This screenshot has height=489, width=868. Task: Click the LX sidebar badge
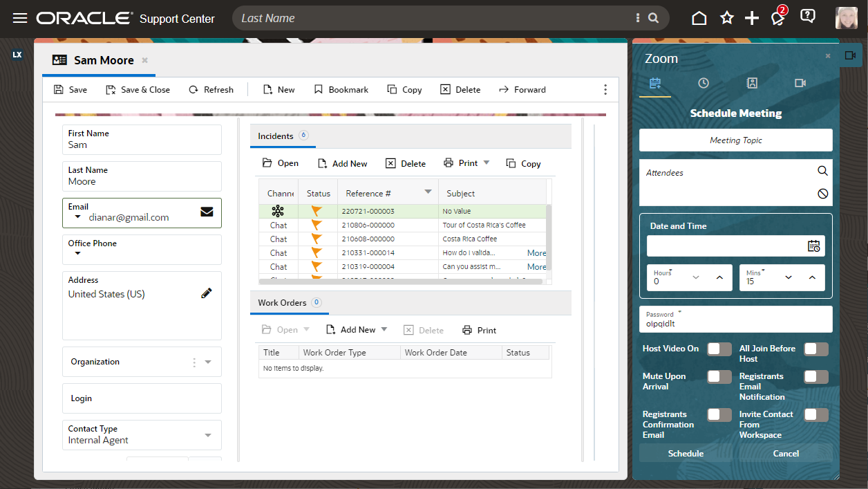click(17, 55)
